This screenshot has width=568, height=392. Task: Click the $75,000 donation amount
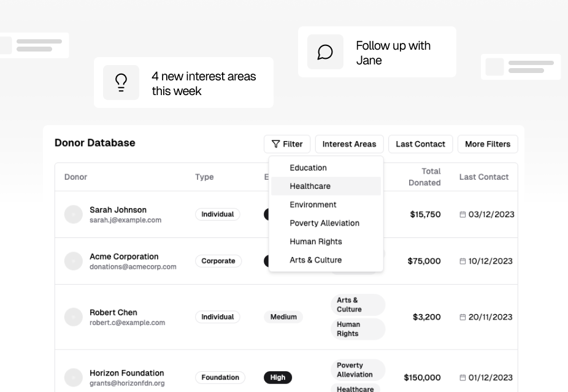[x=424, y=261]
